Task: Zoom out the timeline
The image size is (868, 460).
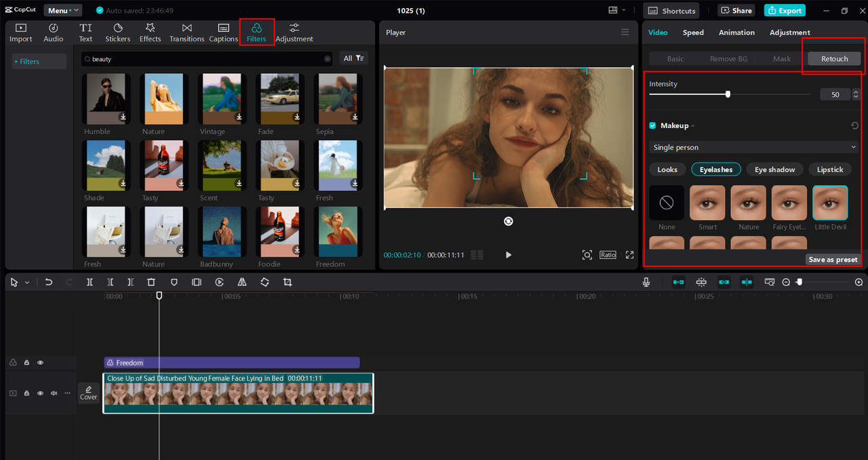Action: click(786, 282)
